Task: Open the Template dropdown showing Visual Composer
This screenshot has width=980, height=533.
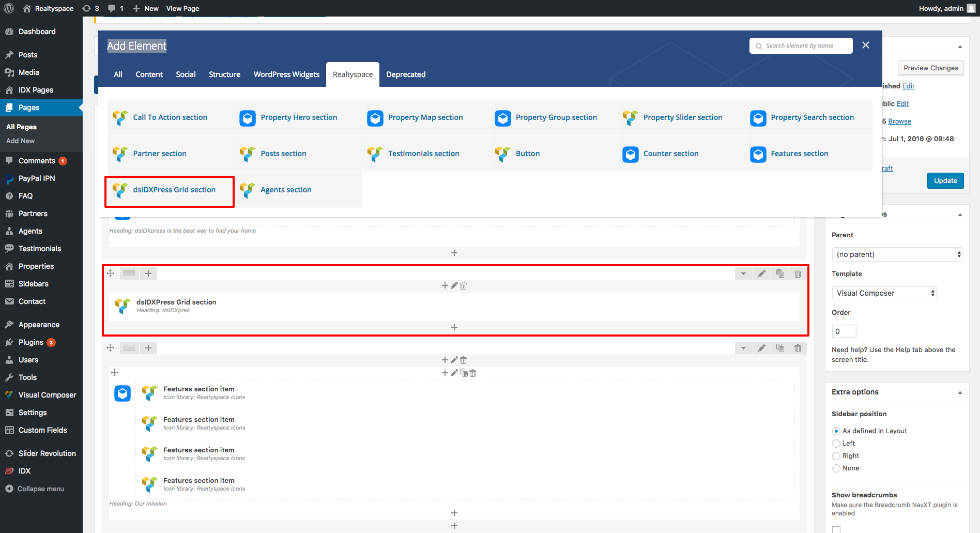Action: click(884, 293)
